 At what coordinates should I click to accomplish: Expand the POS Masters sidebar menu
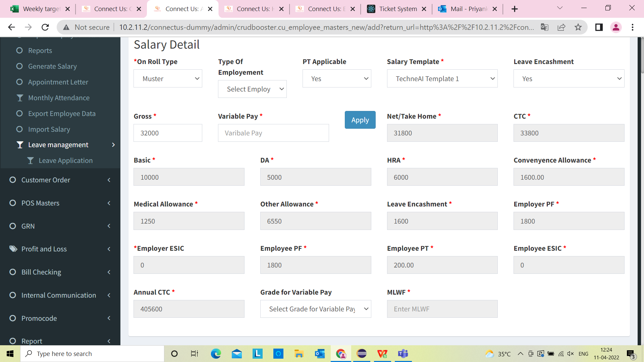click(x=60, y=203)
